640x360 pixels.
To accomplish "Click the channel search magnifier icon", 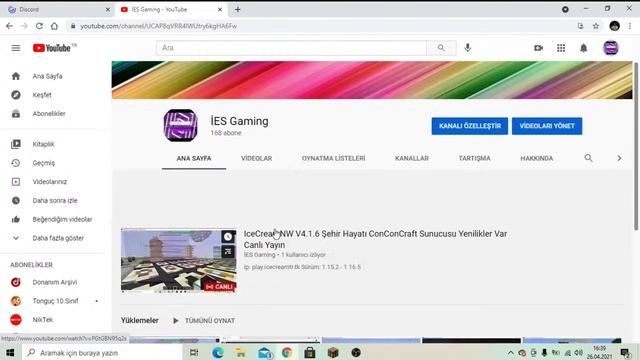I will 588,158.
